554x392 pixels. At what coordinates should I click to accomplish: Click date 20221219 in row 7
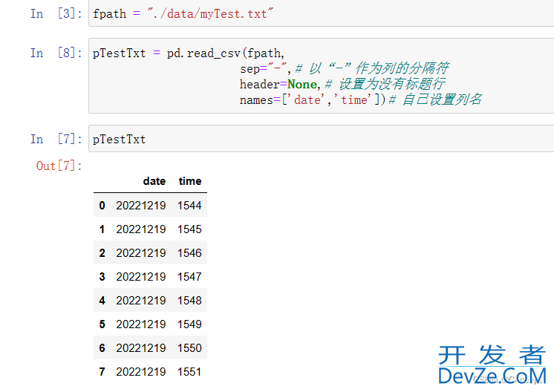(x=141, y=371)
